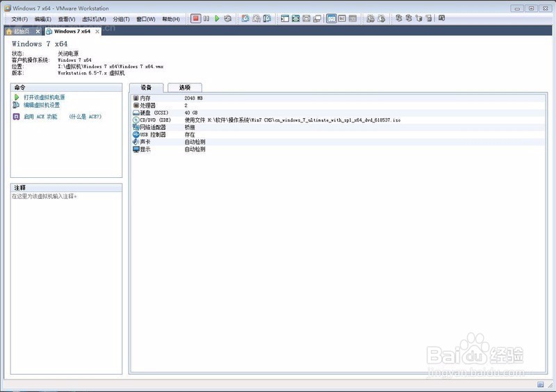Toggle the sidebar panel toolbar icon
Image resolution: width=556 pixels, height=392 pixels.
[x=285, y=19]
